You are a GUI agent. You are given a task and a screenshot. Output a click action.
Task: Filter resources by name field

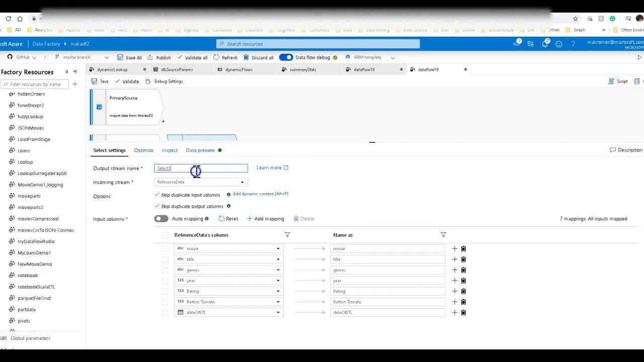(x=35, y=84)
